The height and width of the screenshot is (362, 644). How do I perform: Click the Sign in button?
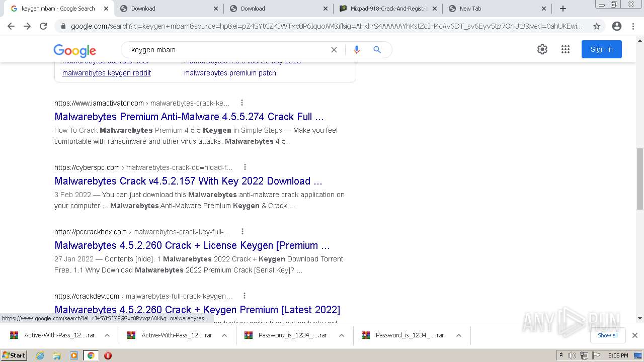click(601, 49)
